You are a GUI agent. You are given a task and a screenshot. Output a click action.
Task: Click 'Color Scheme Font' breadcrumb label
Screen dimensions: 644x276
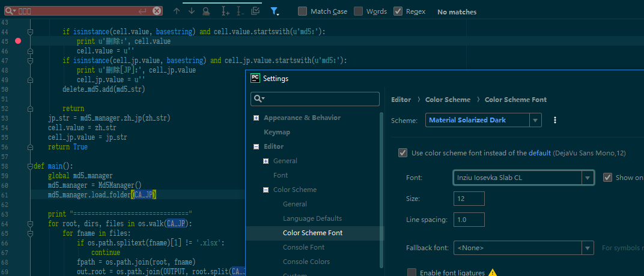[515, 100]
